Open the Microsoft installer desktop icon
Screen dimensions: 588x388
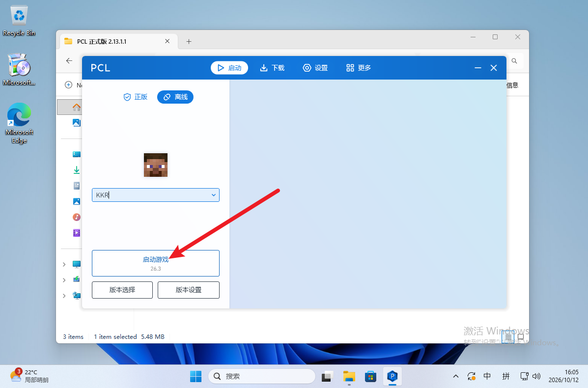click(x=19, y=69)
